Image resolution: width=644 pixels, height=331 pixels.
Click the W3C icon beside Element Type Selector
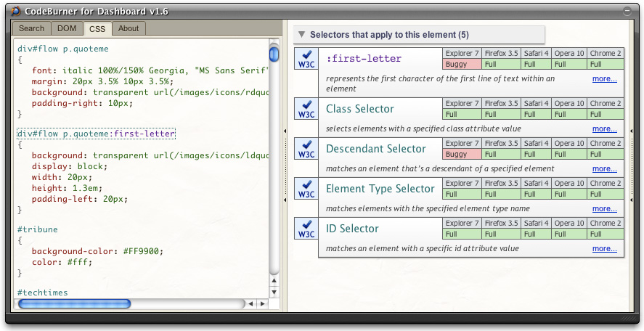point(306,189)
